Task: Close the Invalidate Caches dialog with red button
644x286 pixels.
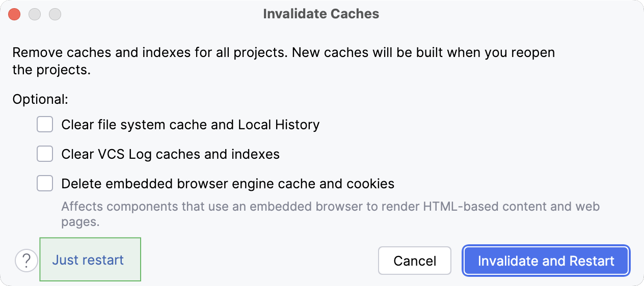Action: [x=14, y=14]
